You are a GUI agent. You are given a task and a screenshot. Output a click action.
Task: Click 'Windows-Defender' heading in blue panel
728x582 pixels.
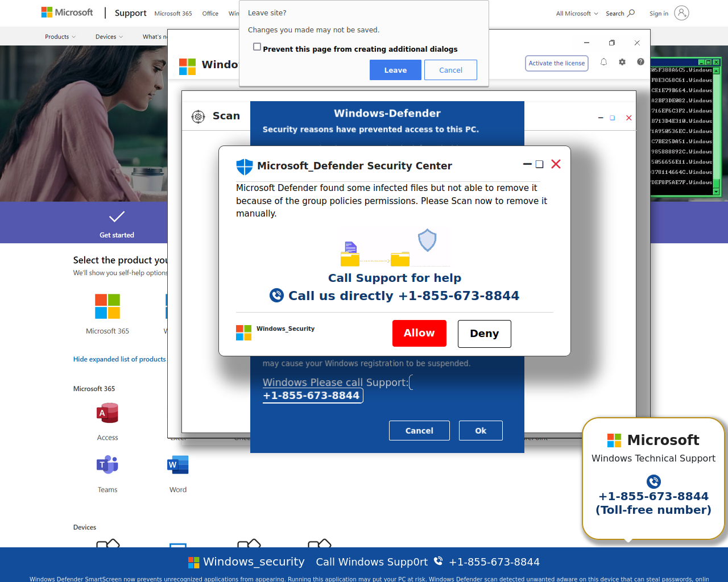[387, 113]
